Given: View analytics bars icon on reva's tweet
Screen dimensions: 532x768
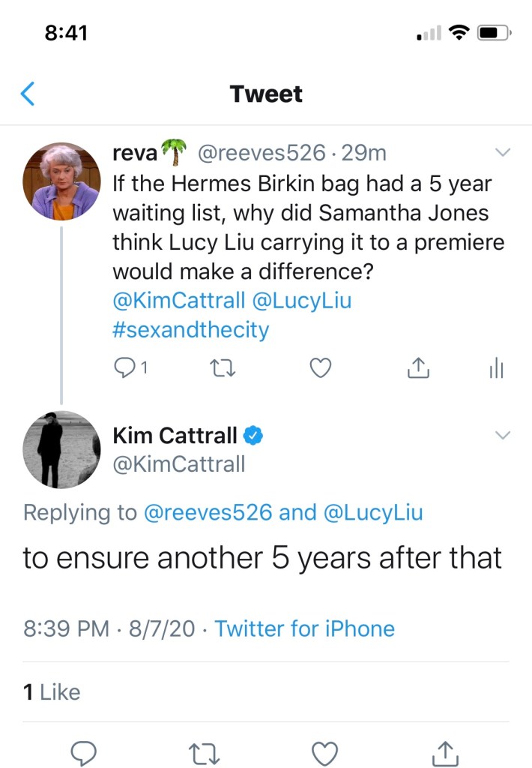Looking at the screenshot, I should 496,368.
